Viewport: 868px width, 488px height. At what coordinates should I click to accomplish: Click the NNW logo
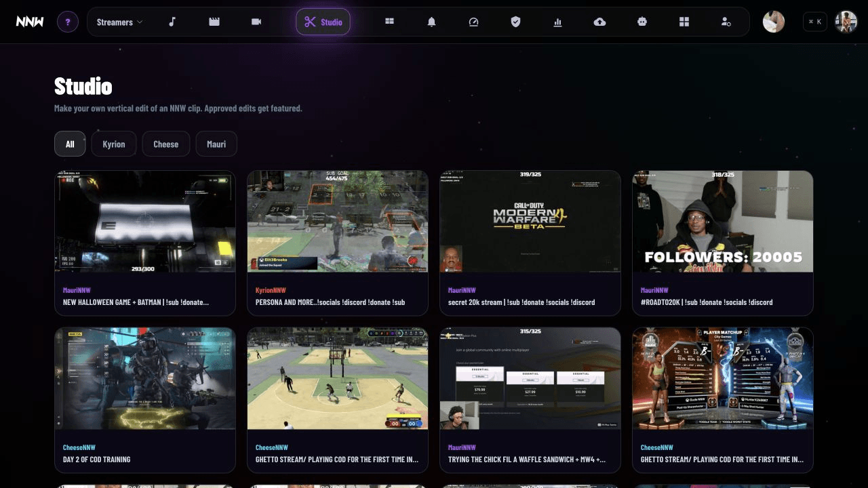click(x=30, y=22)
